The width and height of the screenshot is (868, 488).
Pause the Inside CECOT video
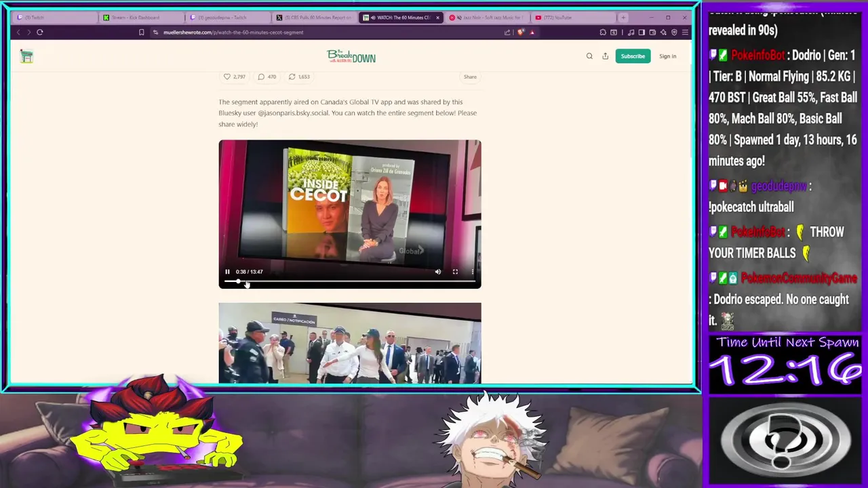[x=227, y=272]
